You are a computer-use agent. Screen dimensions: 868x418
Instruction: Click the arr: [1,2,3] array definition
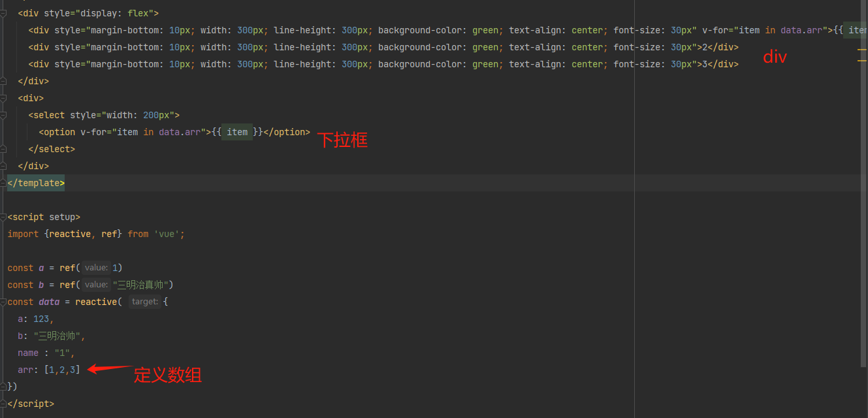49,370
